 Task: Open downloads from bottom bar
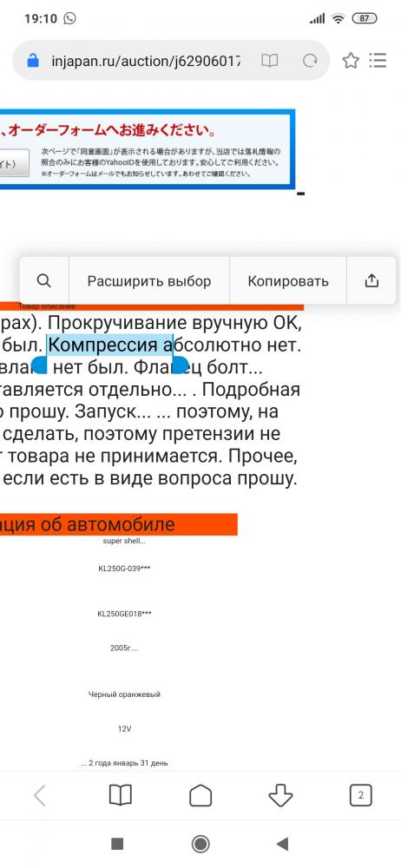[x=280, y=796]
